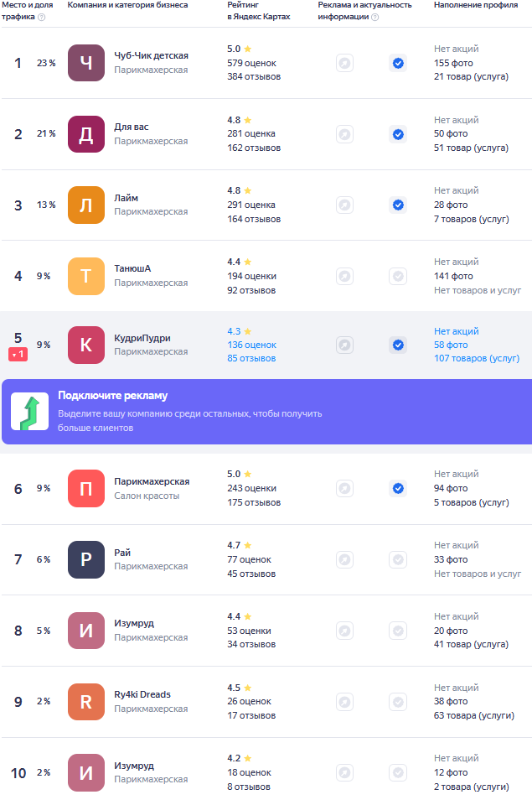Image resolution: width=532 pixels, height=805 pixels.
Task: Open the "107 товаров (услуг)" link
Action: (476, 358)
